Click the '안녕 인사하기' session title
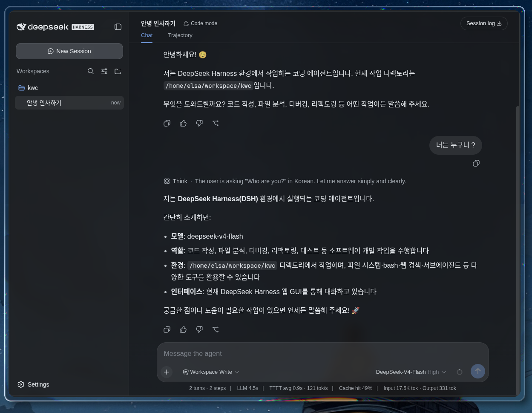This screenshot has height=413, width=532. click(158, 23)
